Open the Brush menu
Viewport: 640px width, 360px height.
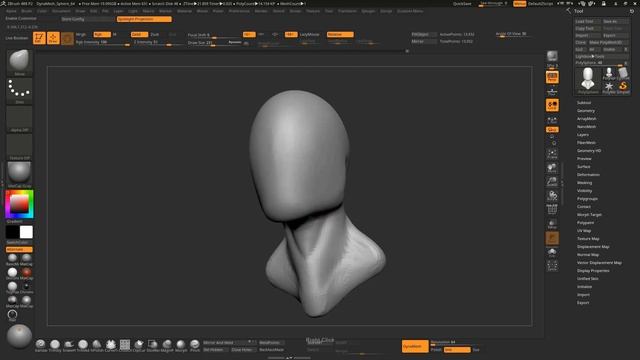[x=27, y=11]
